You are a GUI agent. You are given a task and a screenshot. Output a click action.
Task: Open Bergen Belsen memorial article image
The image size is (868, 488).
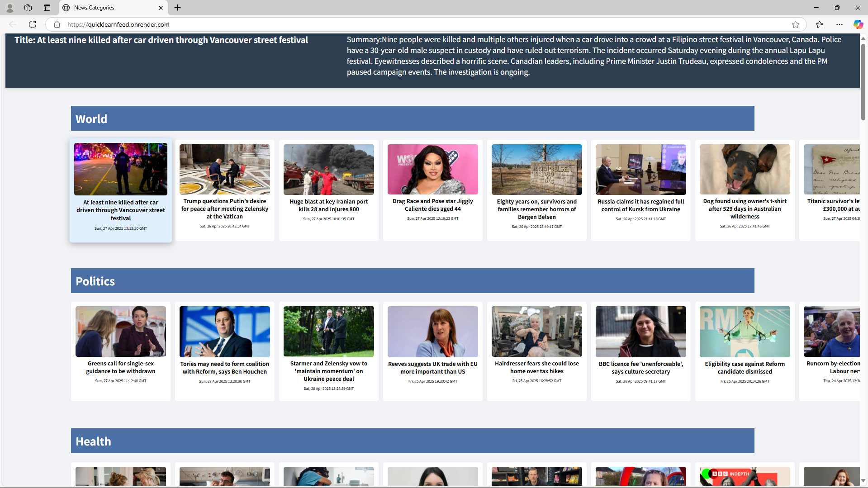537,170
